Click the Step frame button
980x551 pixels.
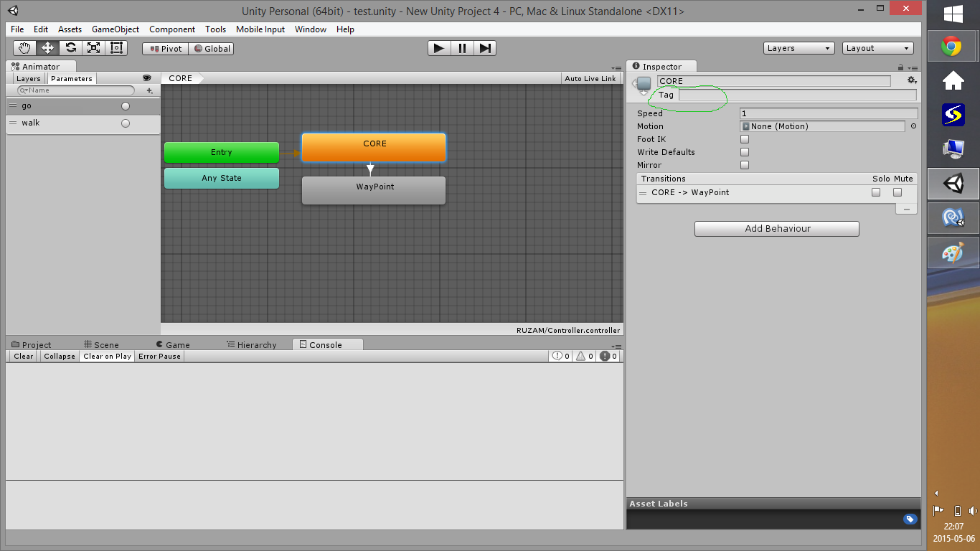[x=485, y=48]
